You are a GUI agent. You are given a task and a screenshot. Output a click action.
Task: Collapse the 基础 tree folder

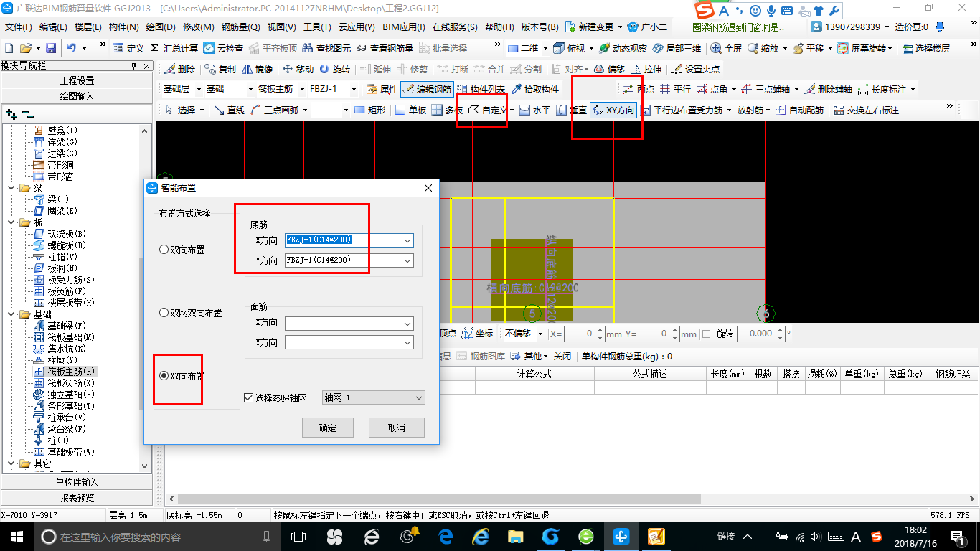pos(11,314)
